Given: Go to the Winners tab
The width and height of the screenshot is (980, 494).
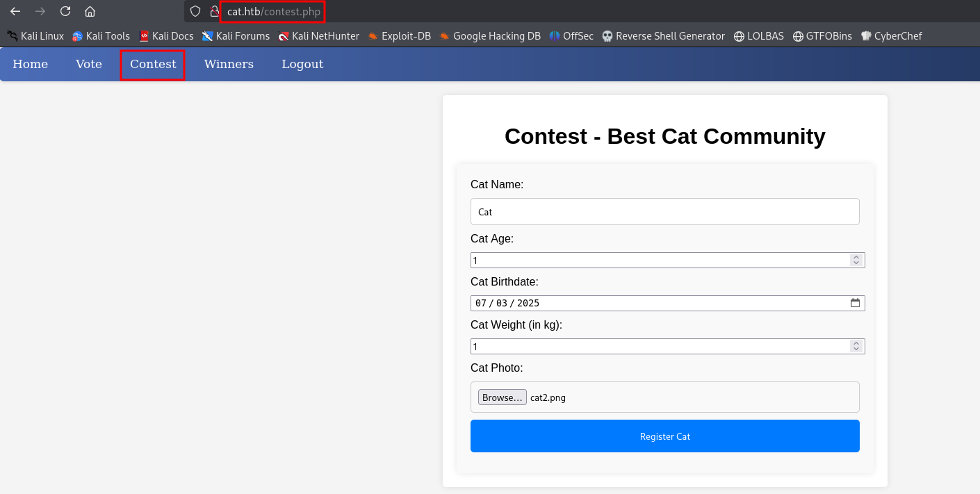Looking at the screenshot, I should coord(229,64).
